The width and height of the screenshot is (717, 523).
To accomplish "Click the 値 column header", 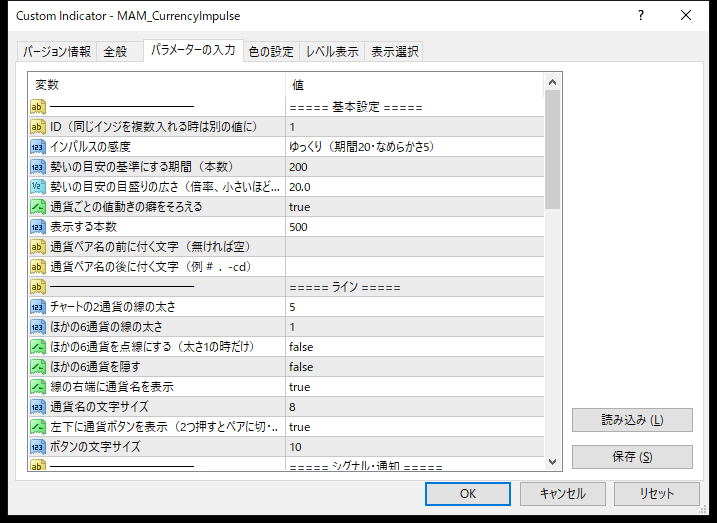I will click(x=415, y=85).
